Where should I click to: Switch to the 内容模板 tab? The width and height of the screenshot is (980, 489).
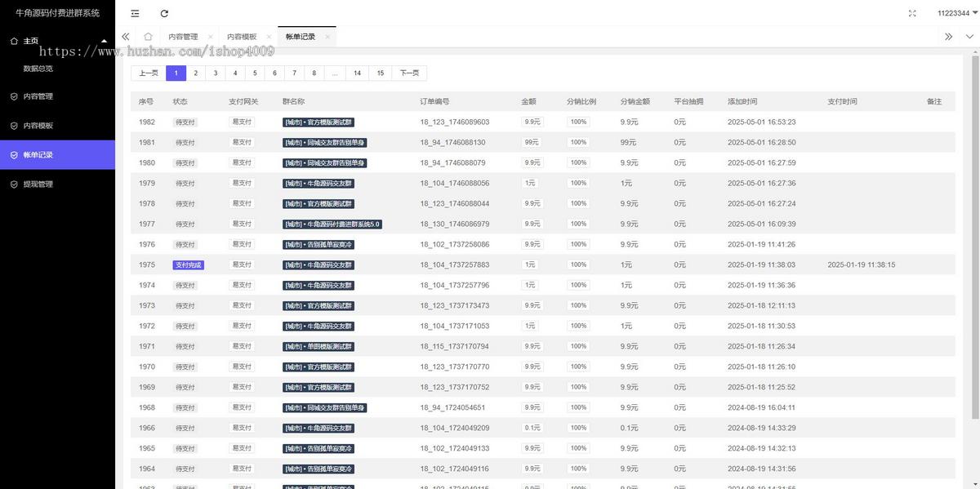pos(242,37)
